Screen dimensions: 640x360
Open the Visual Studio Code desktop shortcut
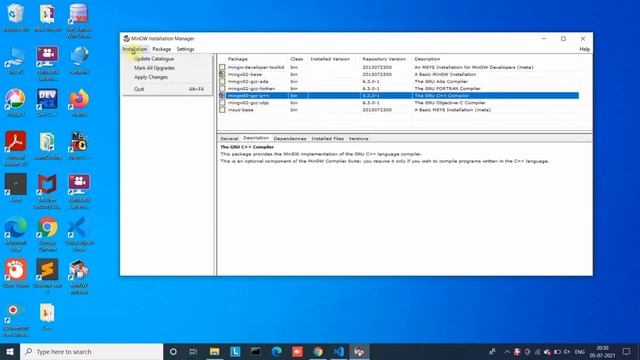pyautogui.click(x=79, y=233)
